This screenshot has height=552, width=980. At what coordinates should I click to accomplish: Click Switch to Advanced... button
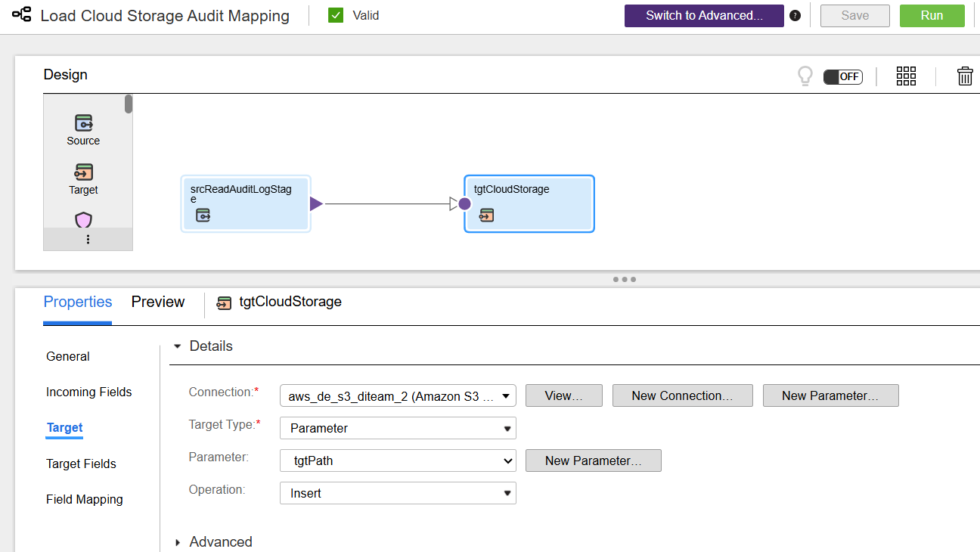(704, 16)
